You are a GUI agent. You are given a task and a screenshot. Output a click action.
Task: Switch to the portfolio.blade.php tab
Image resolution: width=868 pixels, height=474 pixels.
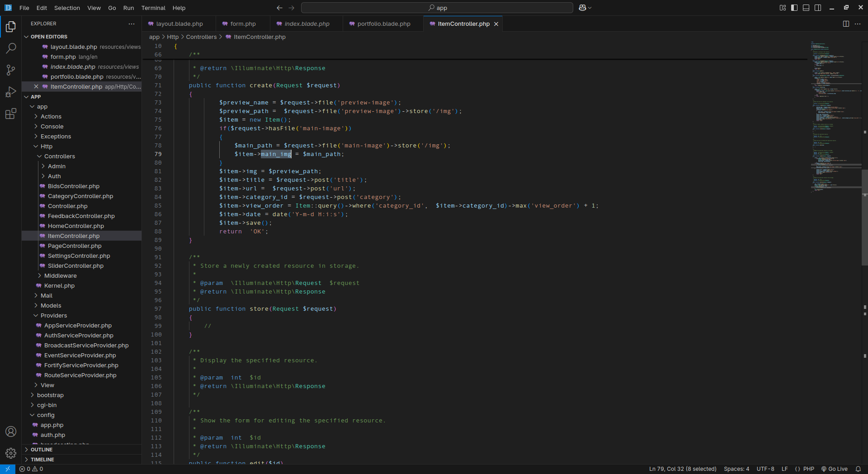click(x=383, y=24)
